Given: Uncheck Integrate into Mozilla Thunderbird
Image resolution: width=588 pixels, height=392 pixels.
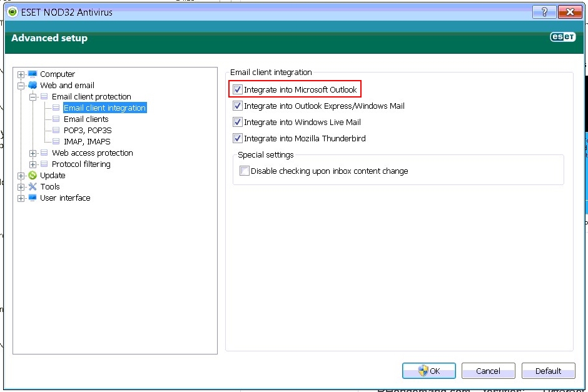Looking at the screenshot, I should 237,138.
